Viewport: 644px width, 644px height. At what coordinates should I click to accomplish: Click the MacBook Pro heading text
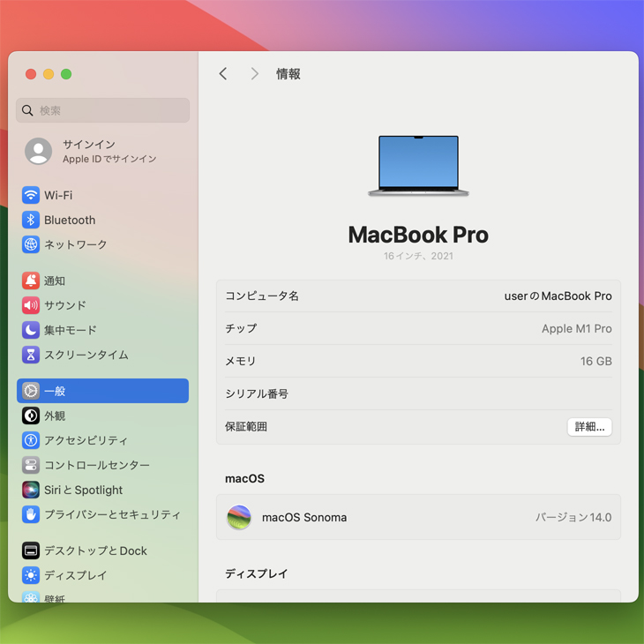(x=418, y=235)
